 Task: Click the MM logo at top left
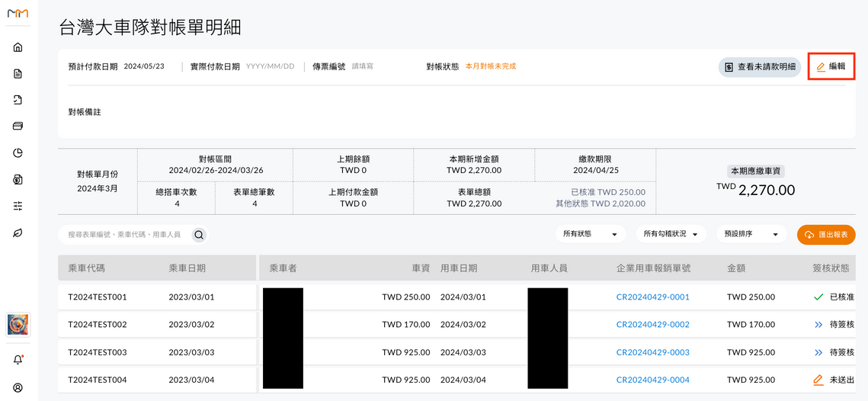pyautogui.click(x=18, y=14)
